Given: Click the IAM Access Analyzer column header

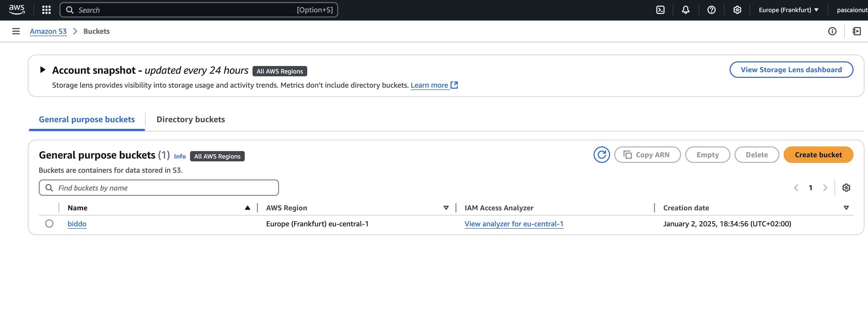Looking at the screenshot, I should (x=499, y=208).
